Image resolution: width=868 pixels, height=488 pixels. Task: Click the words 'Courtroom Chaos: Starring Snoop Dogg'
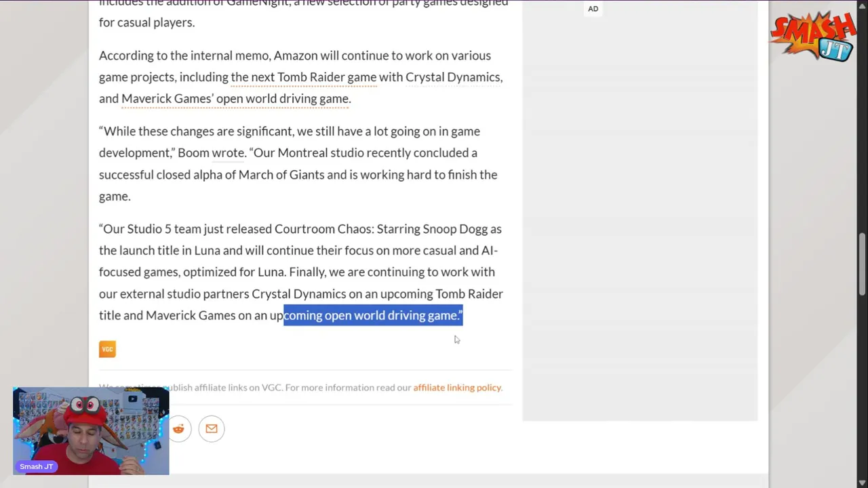click(380, 229)
